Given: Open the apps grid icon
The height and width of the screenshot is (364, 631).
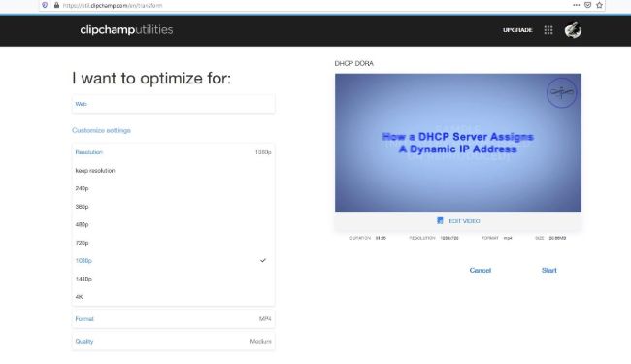Looking at the screenshot, I should (x=548, y=30).
